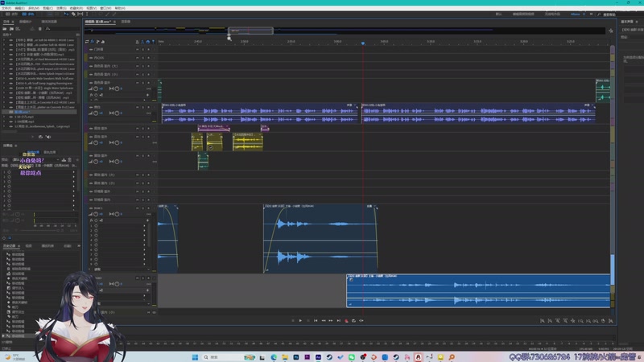This screenshot has width=644, height=362.
Task: Open Effects Rack slot 1 arrow menu
Action: pyautogui.click(x=73, y=172)
